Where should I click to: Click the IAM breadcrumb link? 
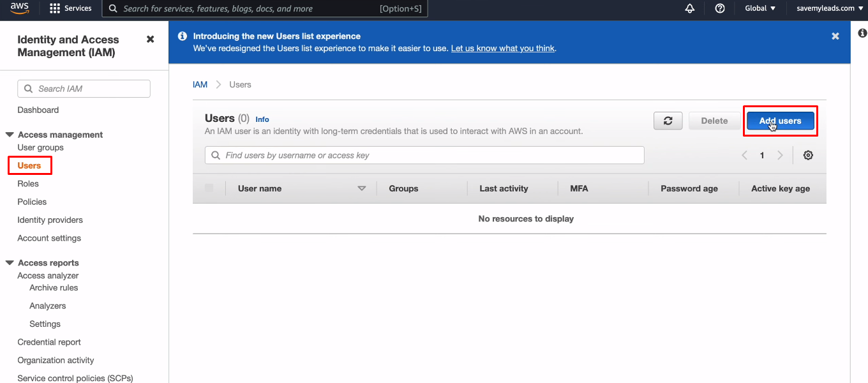tap(200, 84)
